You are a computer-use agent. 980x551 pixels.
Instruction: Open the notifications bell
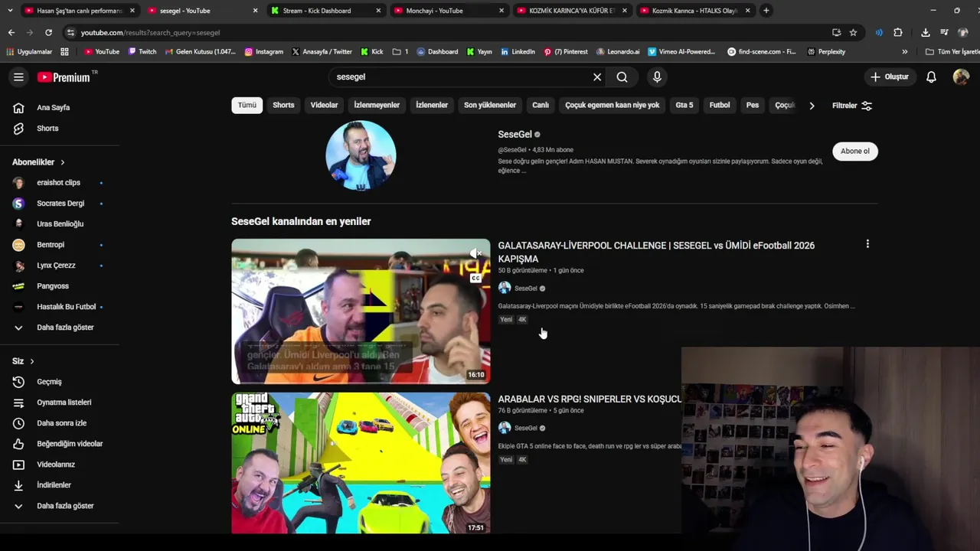(x=931, y=77)
